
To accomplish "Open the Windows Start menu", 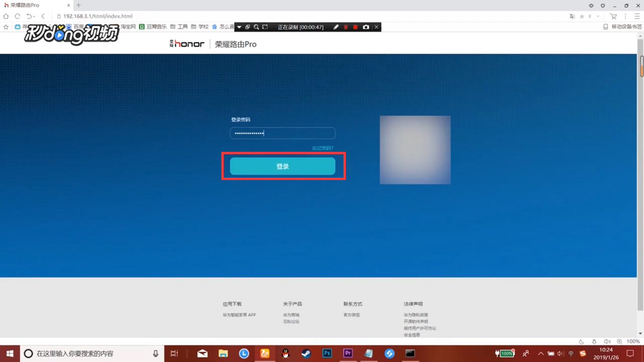I will (x=10, y=353).
